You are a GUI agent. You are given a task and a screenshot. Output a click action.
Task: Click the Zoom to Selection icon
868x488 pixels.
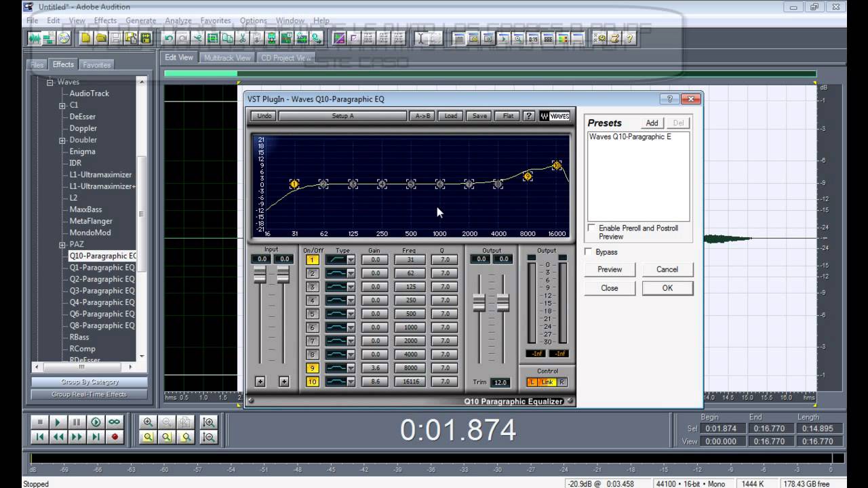(148, 438)
